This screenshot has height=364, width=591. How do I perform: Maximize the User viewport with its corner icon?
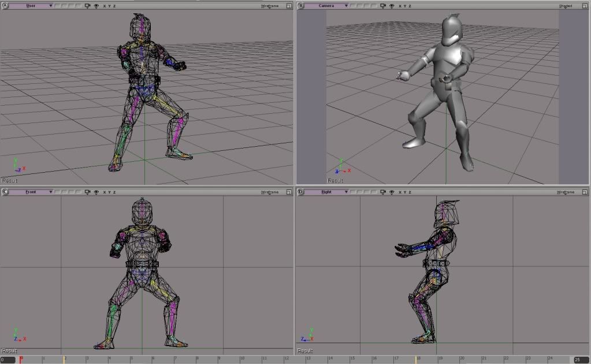pos(289,6)
